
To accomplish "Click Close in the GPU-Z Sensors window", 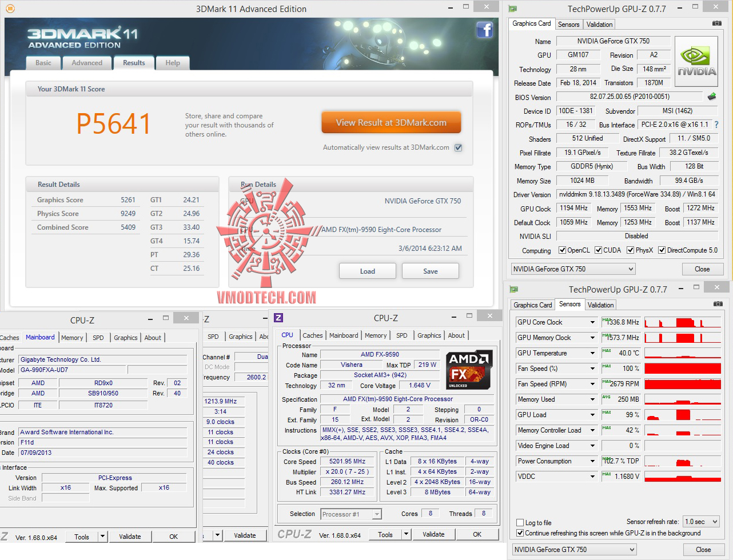I will pyautogui.click(x=703, y=550).
